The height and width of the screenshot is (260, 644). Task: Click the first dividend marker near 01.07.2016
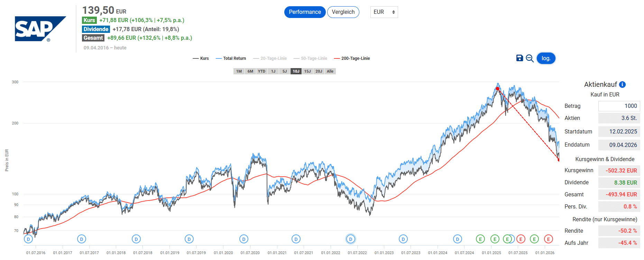point(28,239)
